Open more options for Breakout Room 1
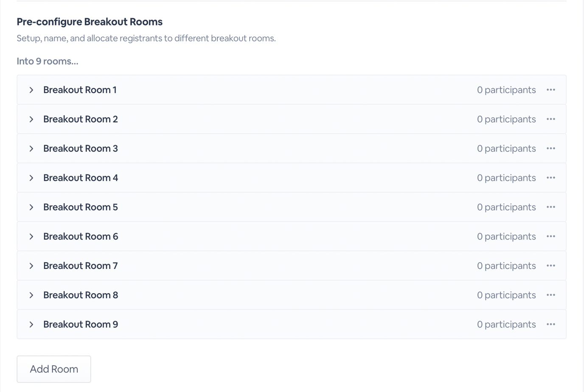This screenshot has height=392, width=584. coord(550,90)
